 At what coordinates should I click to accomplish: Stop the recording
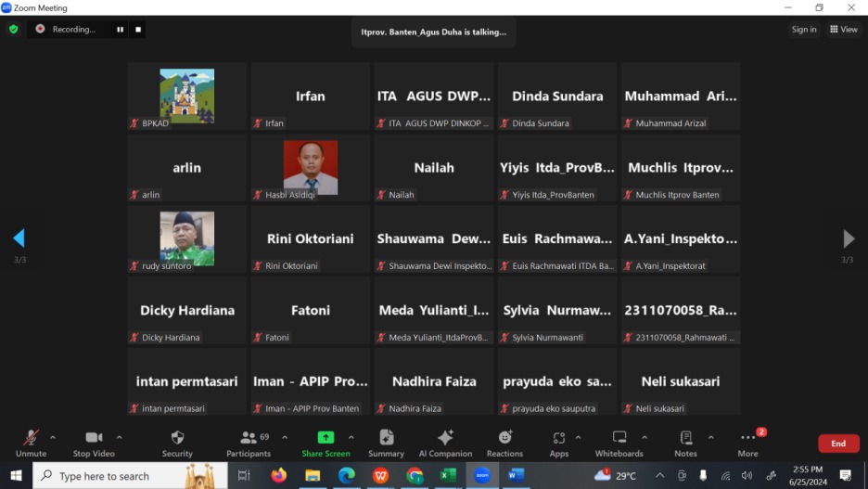(138, 29)
